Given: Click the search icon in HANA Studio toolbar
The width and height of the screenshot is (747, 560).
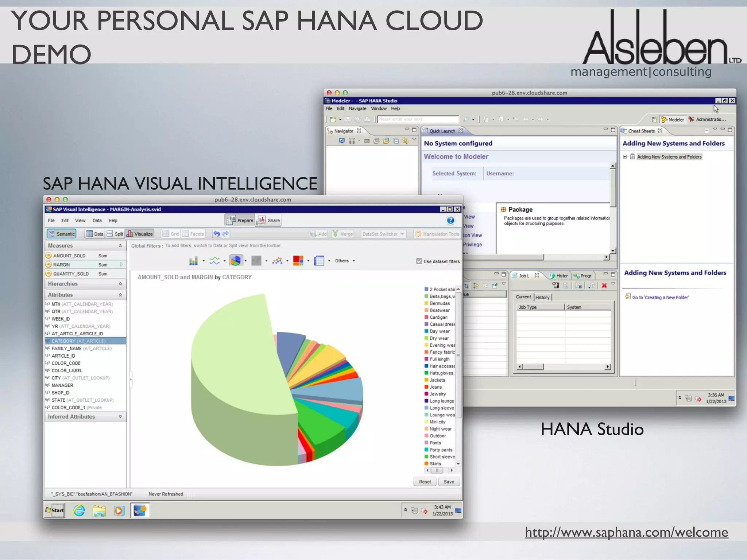Looking at the screenshot, I should (x=466, y=119).
